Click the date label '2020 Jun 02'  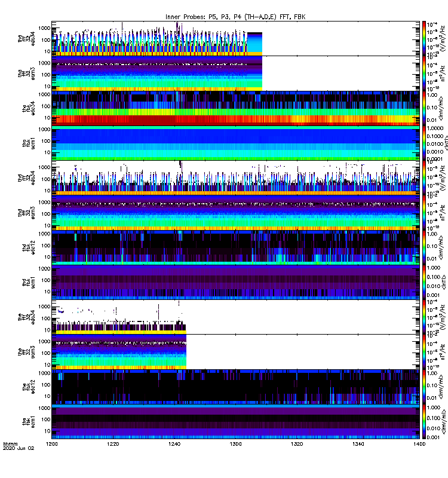click(19, 448)
